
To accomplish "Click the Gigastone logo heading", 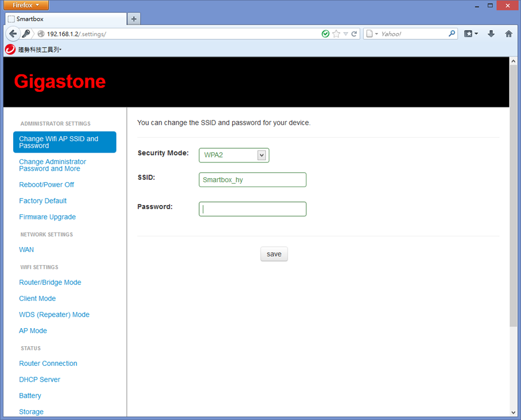I will tap(60, 81).
